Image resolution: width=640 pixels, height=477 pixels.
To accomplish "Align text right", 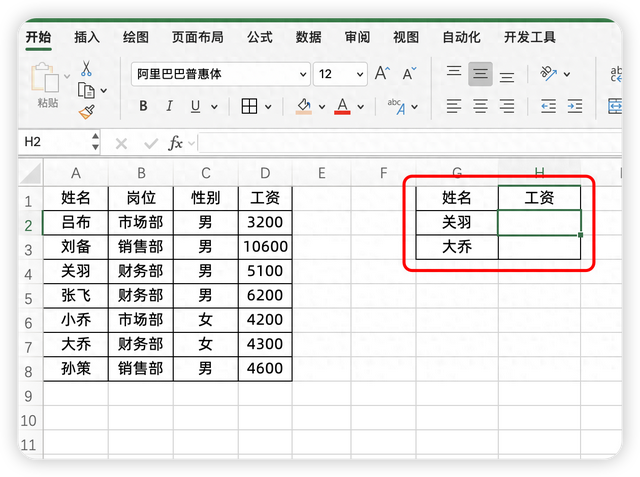I will [x=507, y=106].
